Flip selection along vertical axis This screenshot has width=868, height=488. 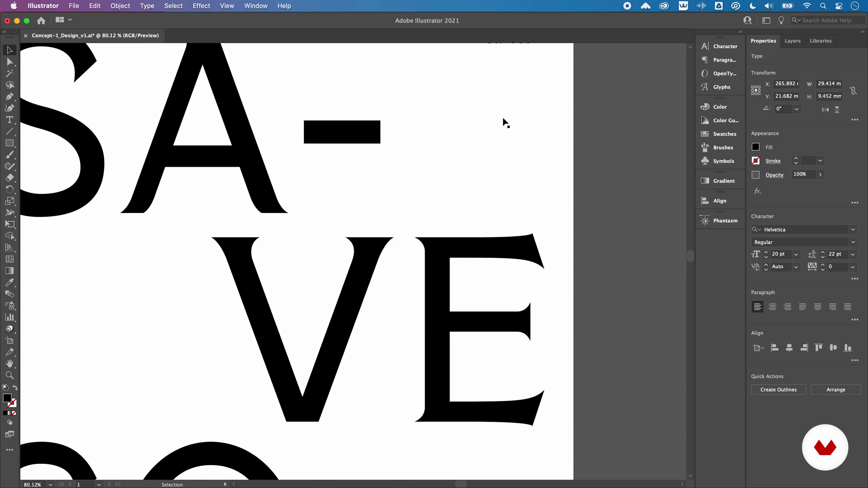pyautogui.click(x=837, y=109)
